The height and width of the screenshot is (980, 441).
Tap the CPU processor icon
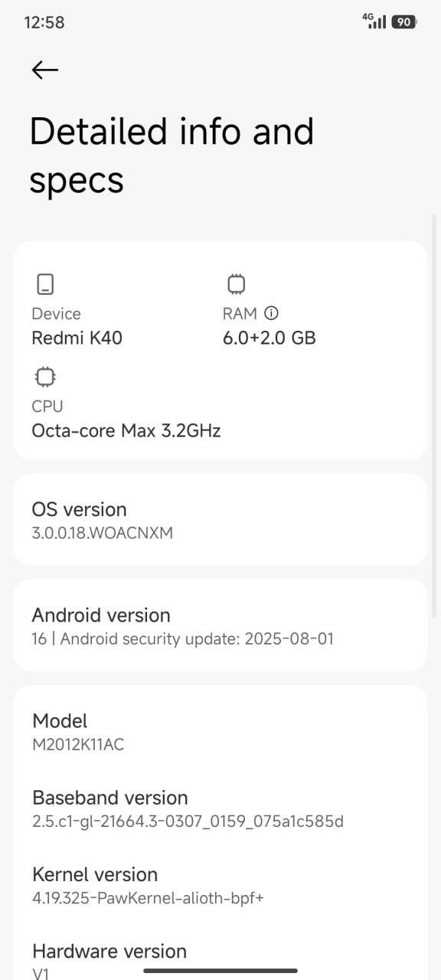pyautogui.click(x=45, y=377)
